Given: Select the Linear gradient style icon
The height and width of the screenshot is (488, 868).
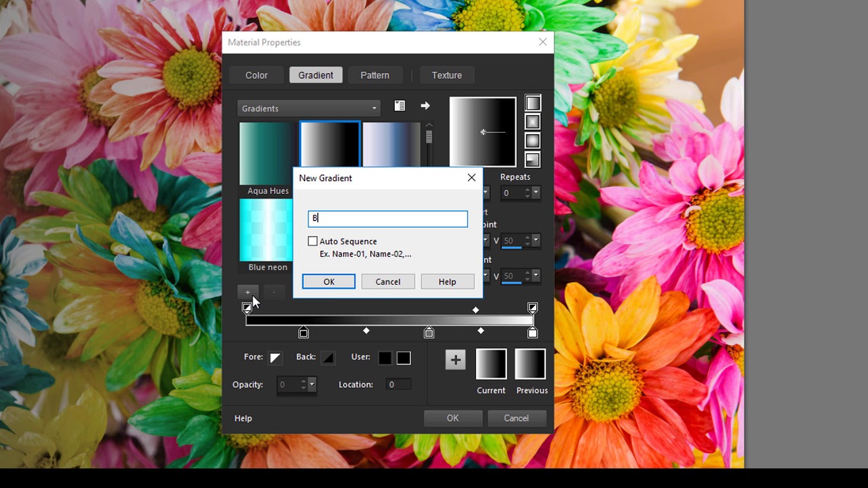Looking at the screenshot, I should 533,103.
